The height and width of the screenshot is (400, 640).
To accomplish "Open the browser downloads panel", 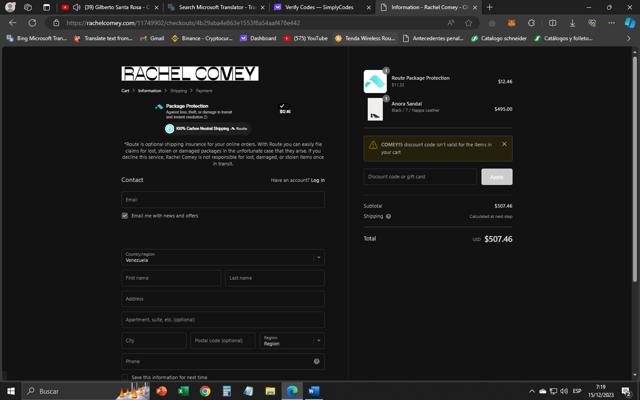I will click(x=572, y=23).
